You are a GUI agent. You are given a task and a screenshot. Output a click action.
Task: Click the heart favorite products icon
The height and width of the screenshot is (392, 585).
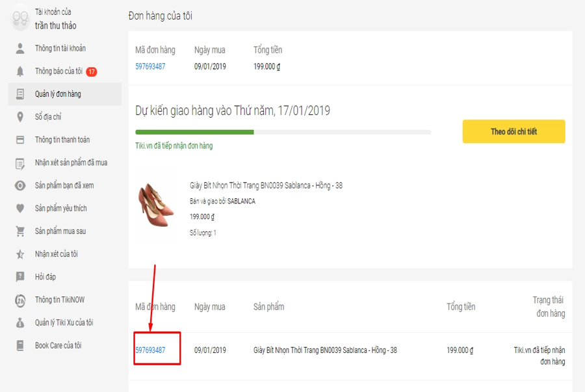(20, 208)
